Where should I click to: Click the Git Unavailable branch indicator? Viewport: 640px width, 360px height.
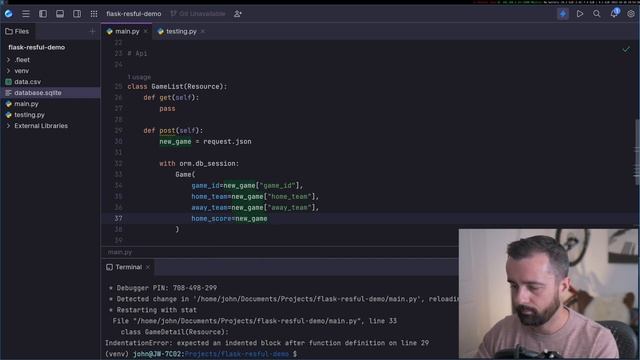coord(198,14)
